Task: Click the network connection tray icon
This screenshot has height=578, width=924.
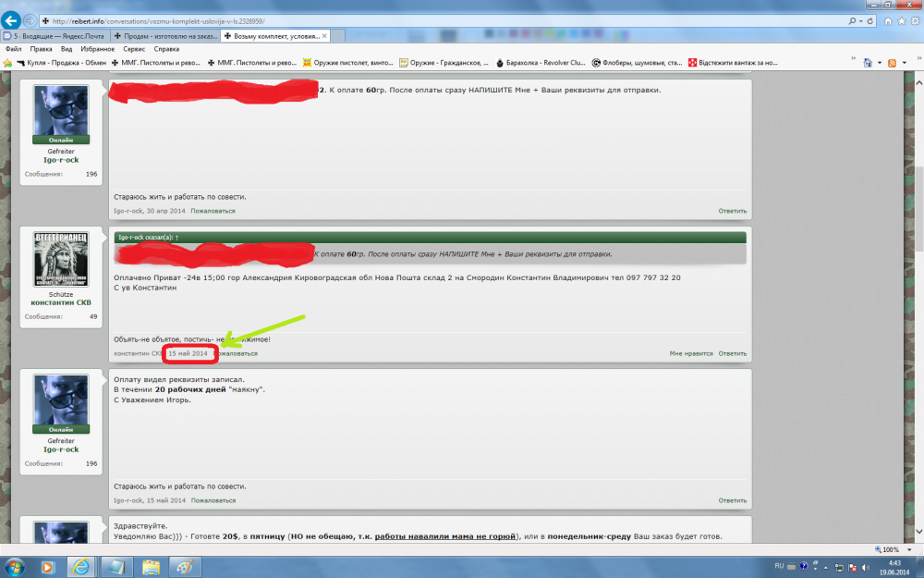Action: [839, 568]
